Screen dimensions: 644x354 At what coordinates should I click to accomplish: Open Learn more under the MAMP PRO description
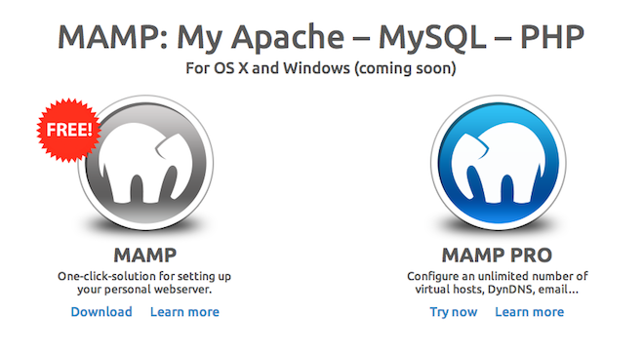[x=530, y=312]
